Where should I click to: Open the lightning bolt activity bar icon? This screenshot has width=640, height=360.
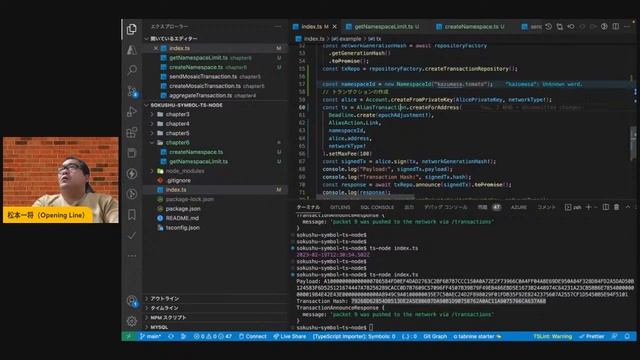pyautogui.click(x=131, y=173)
